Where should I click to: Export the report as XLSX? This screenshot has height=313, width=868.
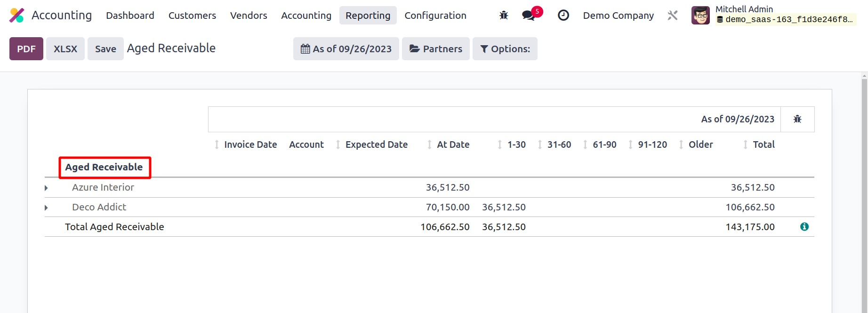click(x=65, y=49)
